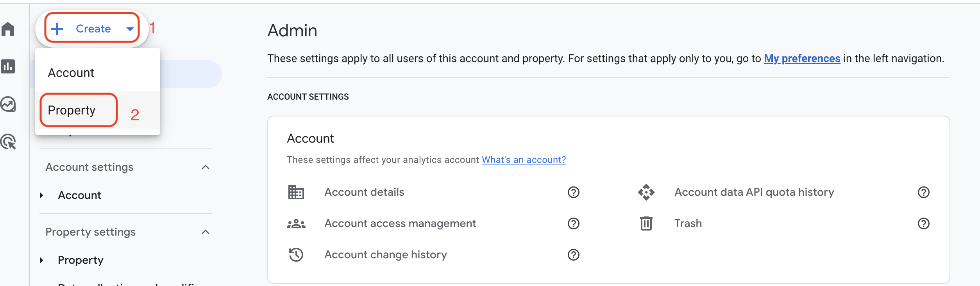
Task: Choose Property in the Create menu
Action: pos(72,110)
